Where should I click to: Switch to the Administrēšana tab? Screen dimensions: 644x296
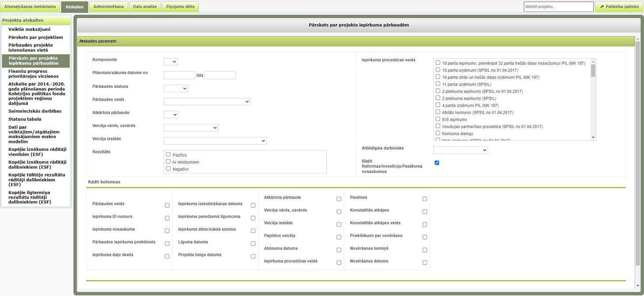(x=109, y=7)
